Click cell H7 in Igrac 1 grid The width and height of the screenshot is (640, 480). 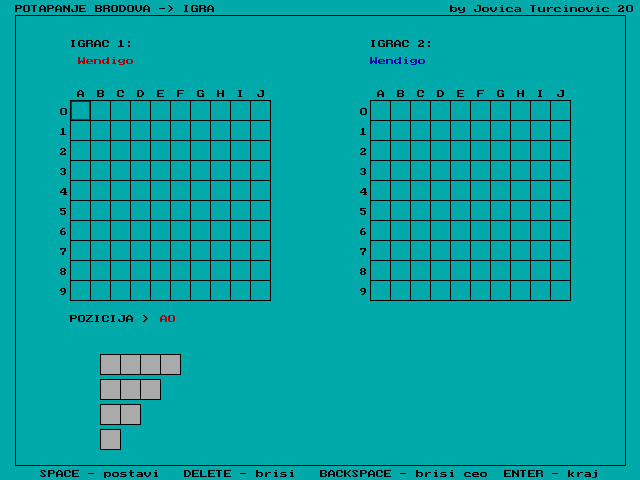click(220, 251)
